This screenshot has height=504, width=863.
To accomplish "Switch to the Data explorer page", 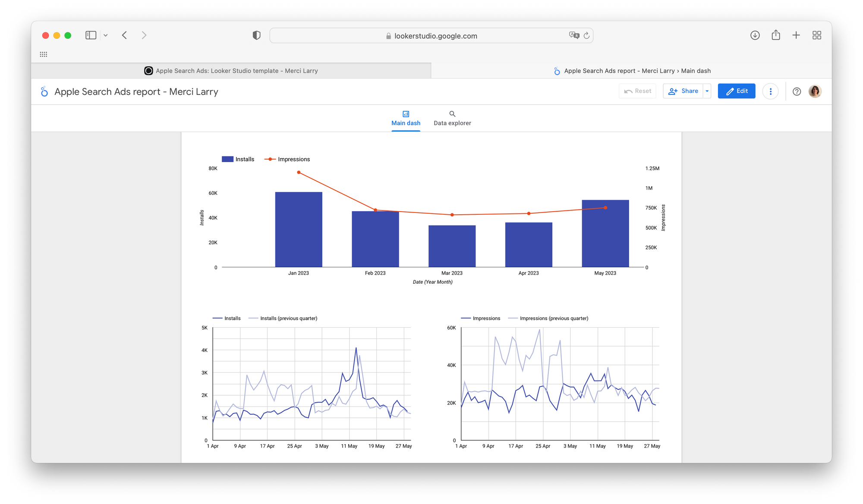I will 452,118.
